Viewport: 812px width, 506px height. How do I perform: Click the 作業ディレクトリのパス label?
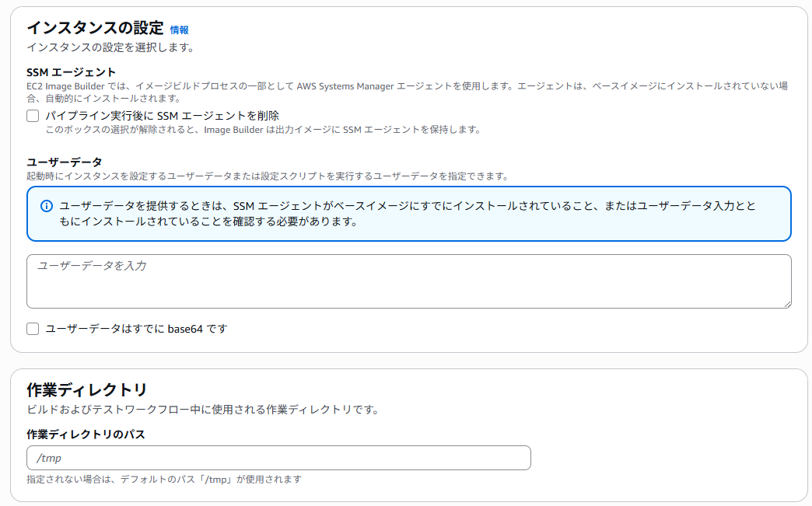tap(86, 434)
